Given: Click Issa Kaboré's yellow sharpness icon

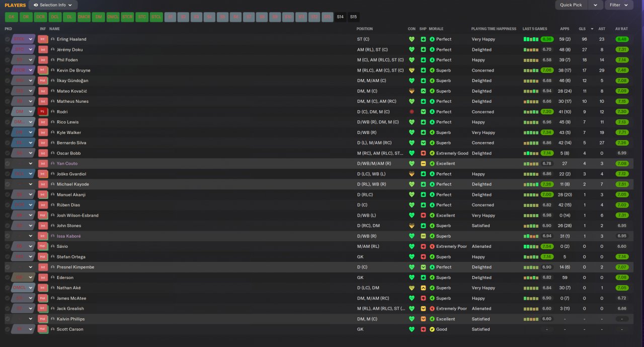Looking at the screenshot, I should coord(423,236).
